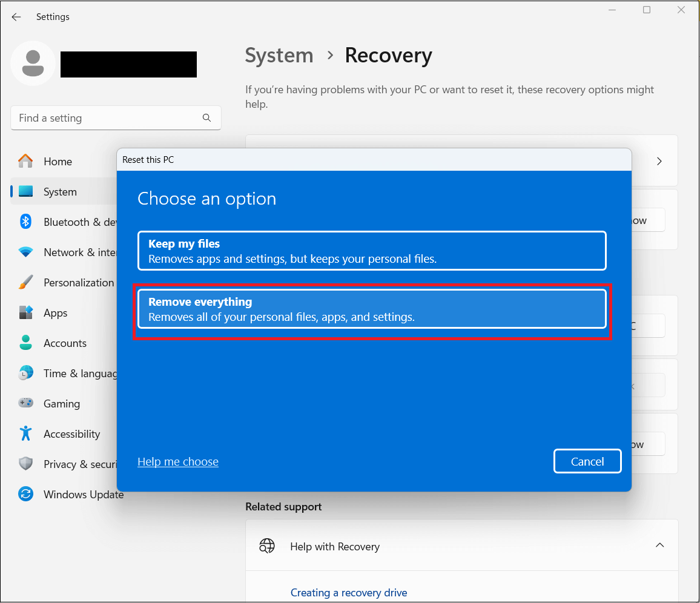Choose the Remove everything option

tap(372, 309)
